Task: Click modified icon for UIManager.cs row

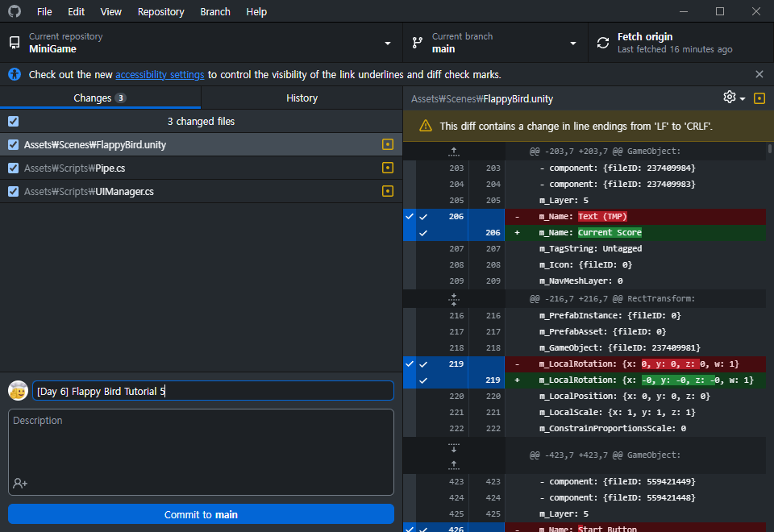Action: (388, 191)
